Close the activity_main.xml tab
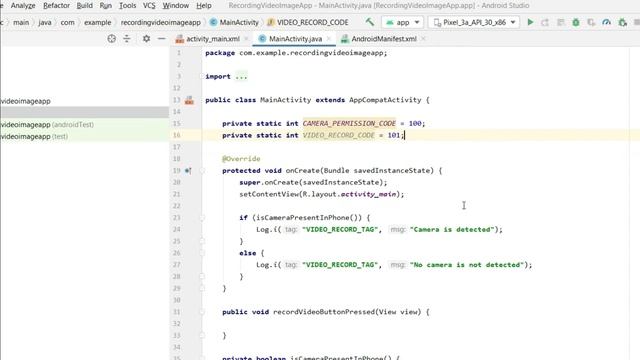 point(246,39)
